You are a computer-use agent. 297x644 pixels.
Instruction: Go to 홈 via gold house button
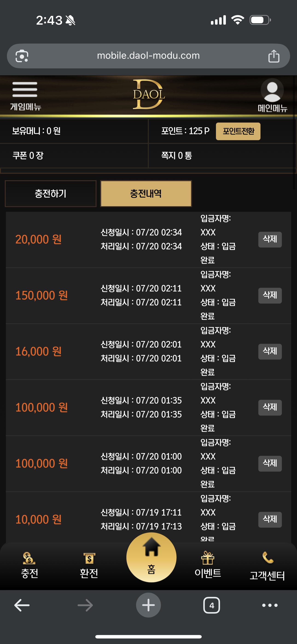click(x=151, y=557)
